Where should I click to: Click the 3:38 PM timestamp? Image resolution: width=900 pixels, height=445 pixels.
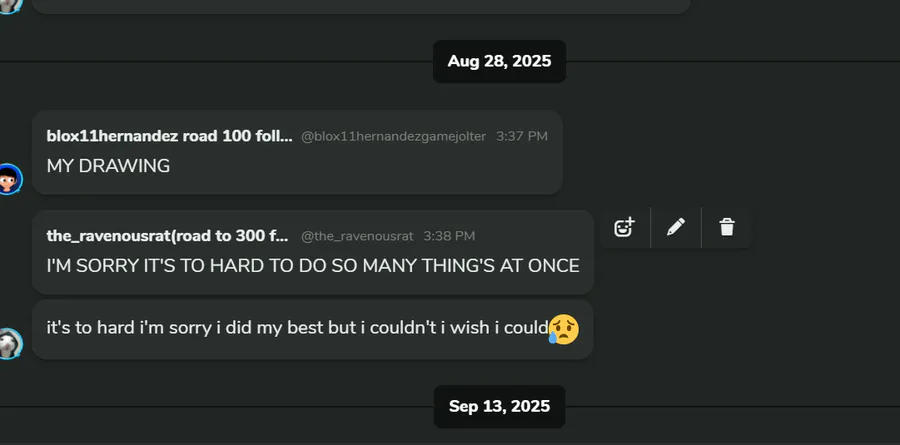449,236
